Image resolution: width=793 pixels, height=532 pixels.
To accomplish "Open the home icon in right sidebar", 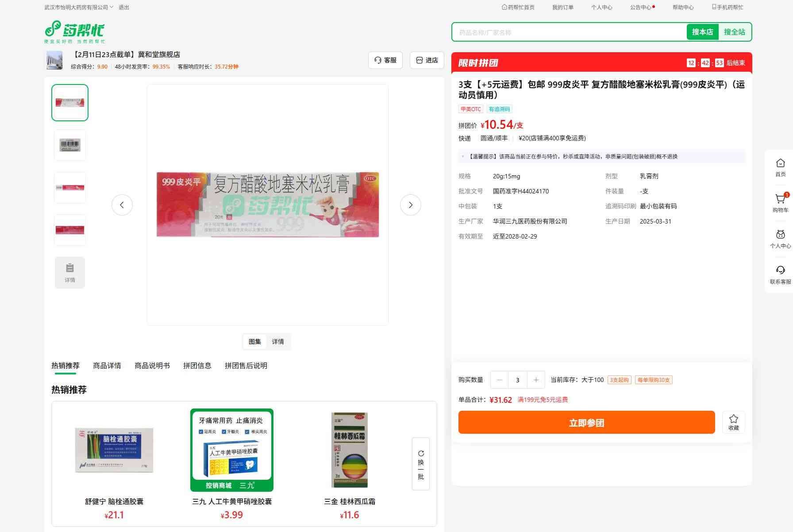I will (x=780, y=163).
